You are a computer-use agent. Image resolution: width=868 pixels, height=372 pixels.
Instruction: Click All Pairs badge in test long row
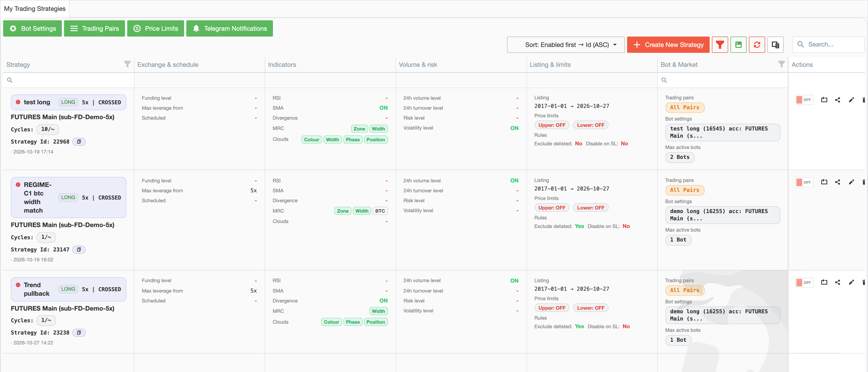click(684, 107)
